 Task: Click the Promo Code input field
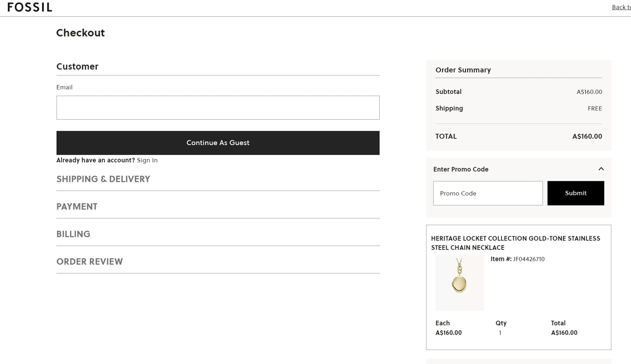coord(488,193)
